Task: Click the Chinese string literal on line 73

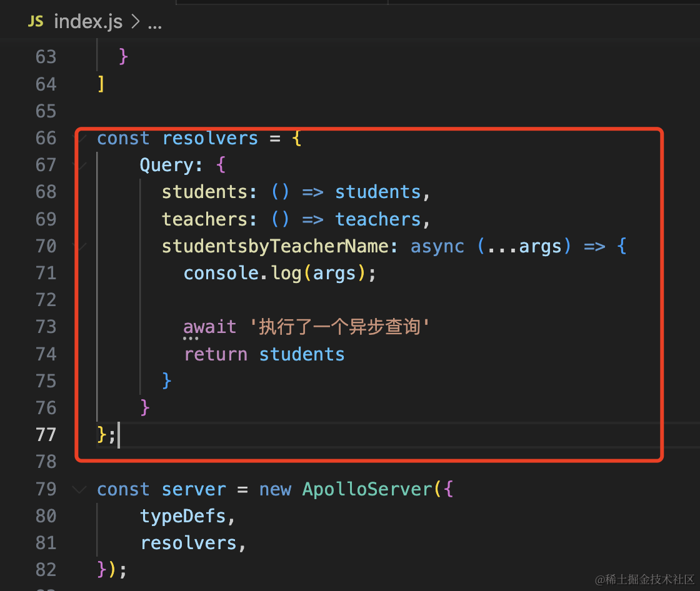Action: [x=339, y=327]
